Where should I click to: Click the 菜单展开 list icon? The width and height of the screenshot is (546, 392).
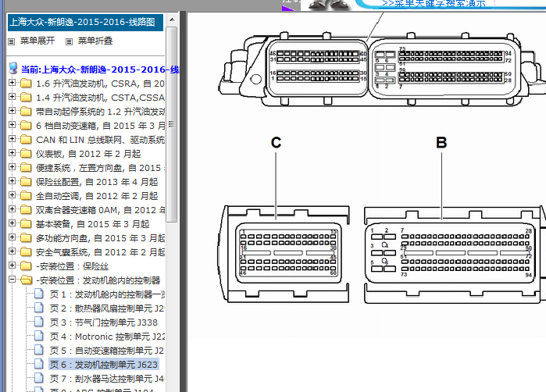click(12, 41)
